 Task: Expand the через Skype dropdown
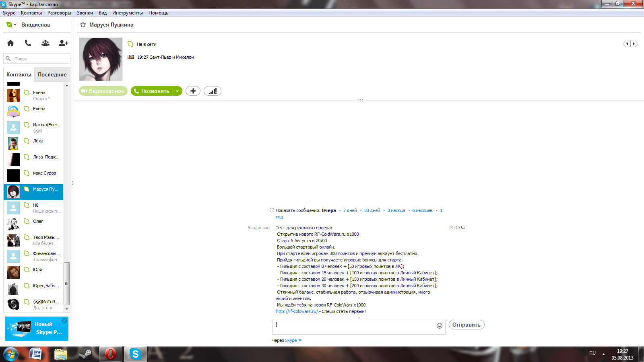coord(293,340)
